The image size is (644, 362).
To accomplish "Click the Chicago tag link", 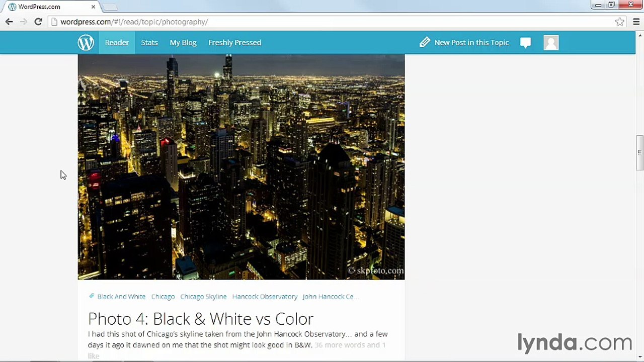I will pos(163,297).
